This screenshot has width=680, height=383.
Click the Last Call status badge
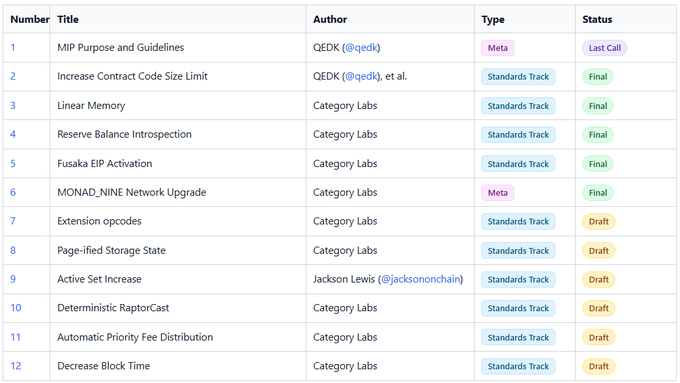[x=605, y=48]
